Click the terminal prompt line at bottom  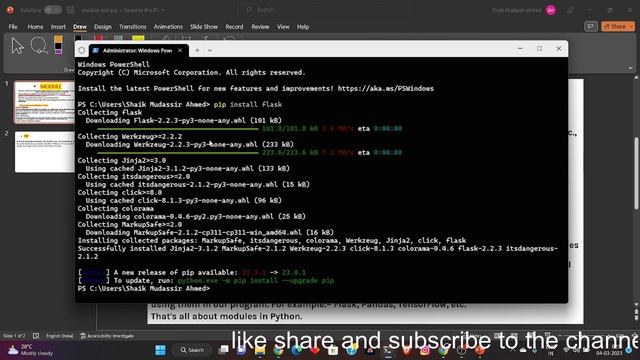tap(144, 289)
